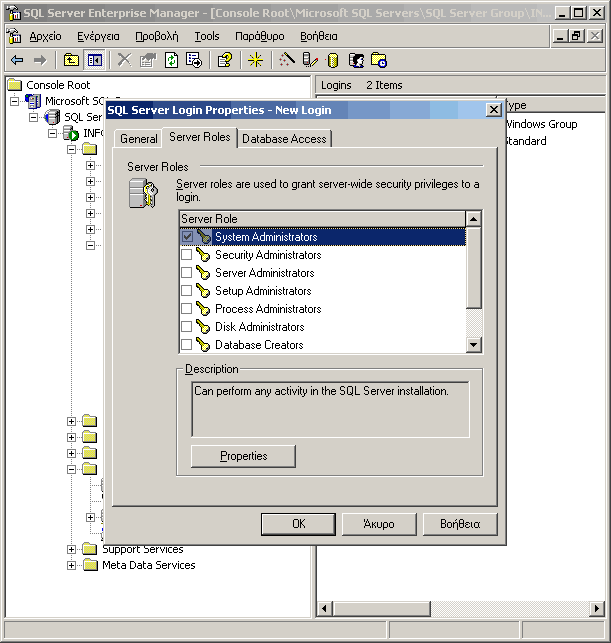Screen dimensions: 611x643
Task: Click the Άκυρο cancel button
Action: coord(379,524)
